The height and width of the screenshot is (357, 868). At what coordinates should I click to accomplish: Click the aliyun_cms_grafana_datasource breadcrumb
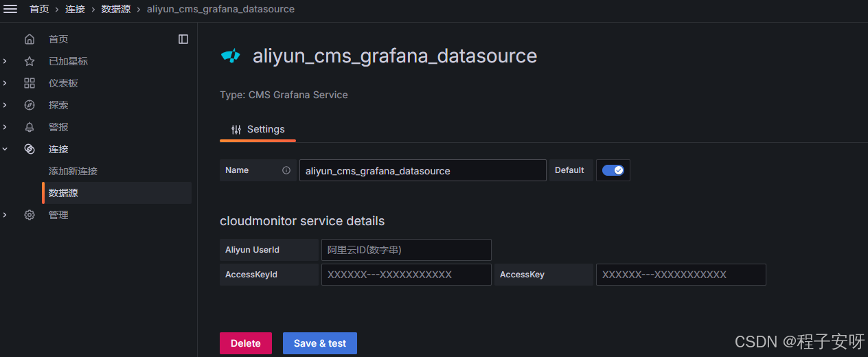click(x=220, y=9)
